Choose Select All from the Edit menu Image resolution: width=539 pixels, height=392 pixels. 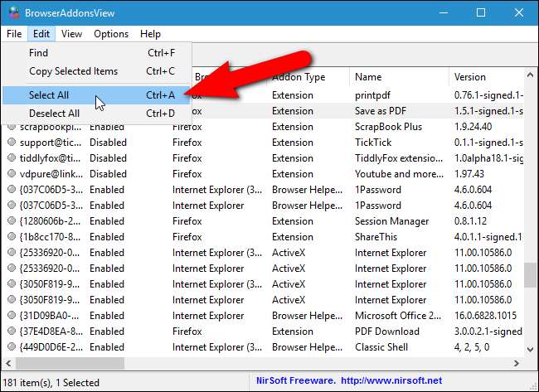pyautogui.click(x=49, y=95)
